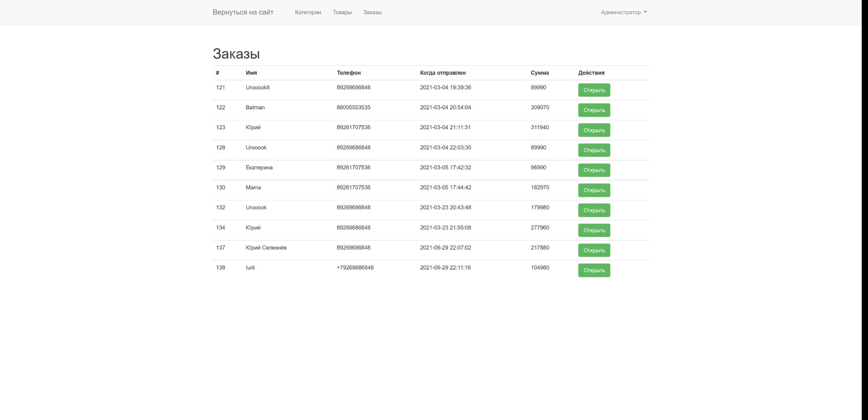The height and width of the screenshot is (420, 868).
Task: Click the Когда отправлен column header
Action: pos(443,73)
